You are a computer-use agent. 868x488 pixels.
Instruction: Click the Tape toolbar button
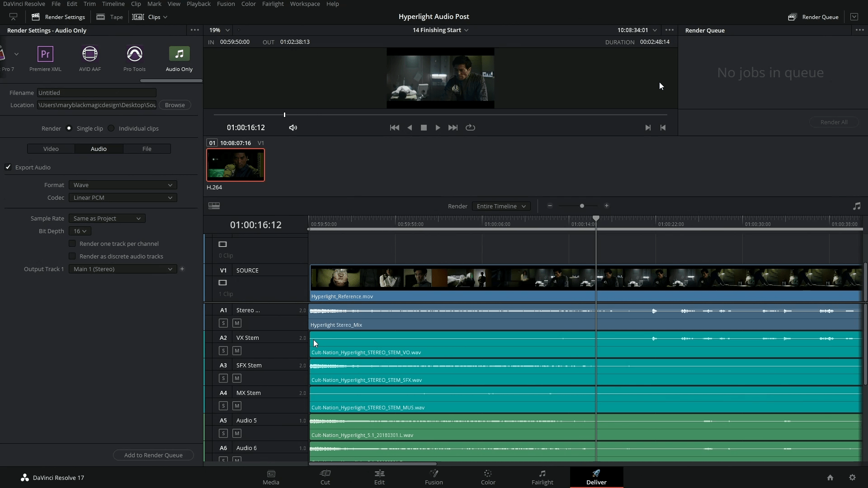(110, 17)
